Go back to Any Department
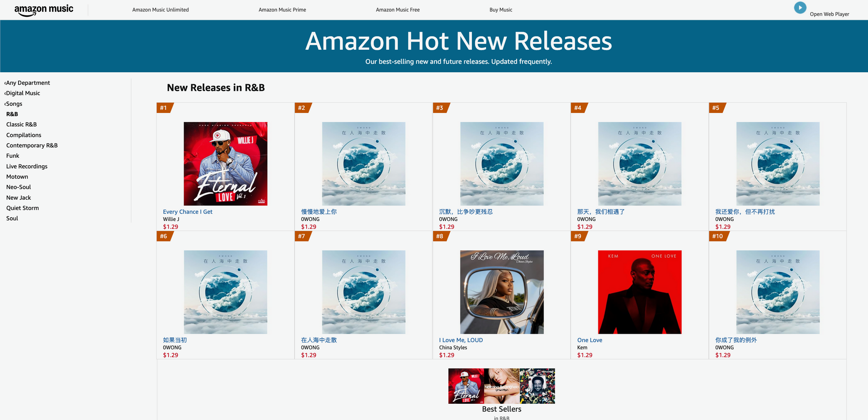The height and width of the screenshot is (420, 868). (27, 83)
